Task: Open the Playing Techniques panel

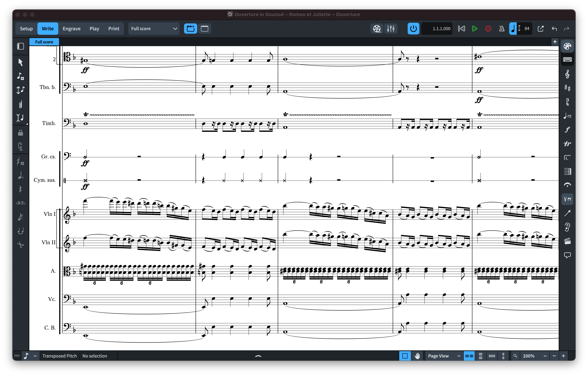Action: tap(567, 199)
